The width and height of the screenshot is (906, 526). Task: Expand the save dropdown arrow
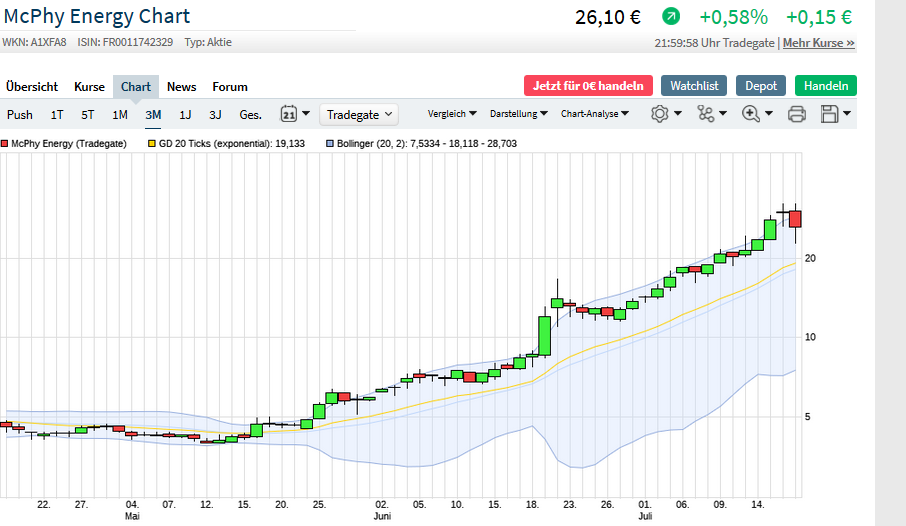click(847, 113)
